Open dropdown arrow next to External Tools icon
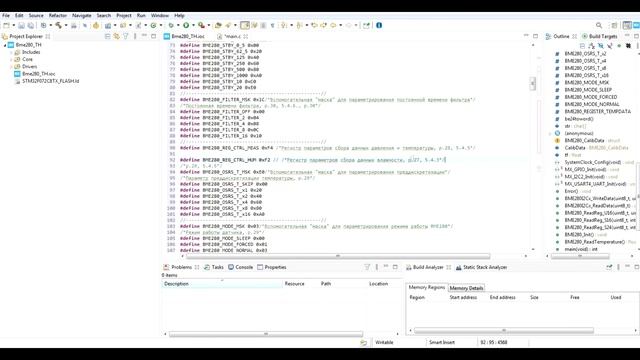The width and height of the screenshot is (640, 360). click(x=209, y=25)
